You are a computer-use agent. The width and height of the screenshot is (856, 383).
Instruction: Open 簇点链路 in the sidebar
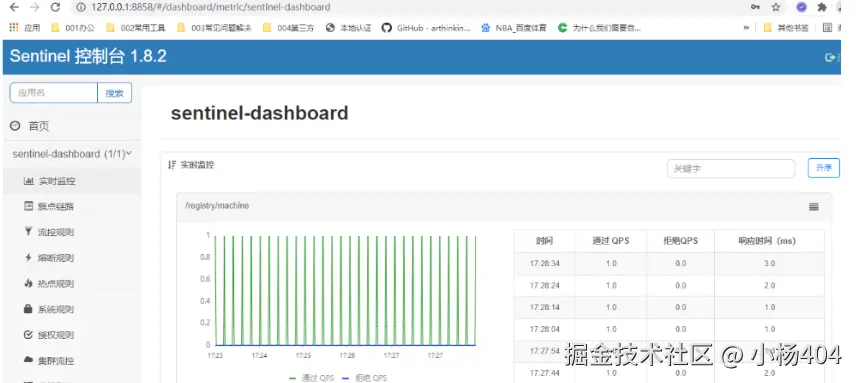[72, 206]
